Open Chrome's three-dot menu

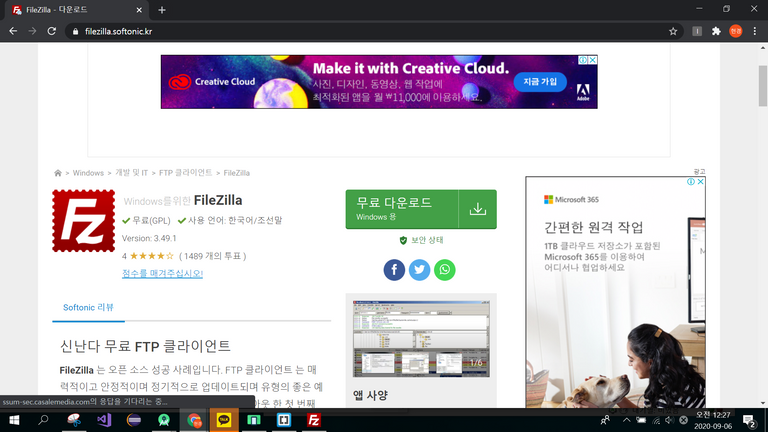[x=755, y=31]
